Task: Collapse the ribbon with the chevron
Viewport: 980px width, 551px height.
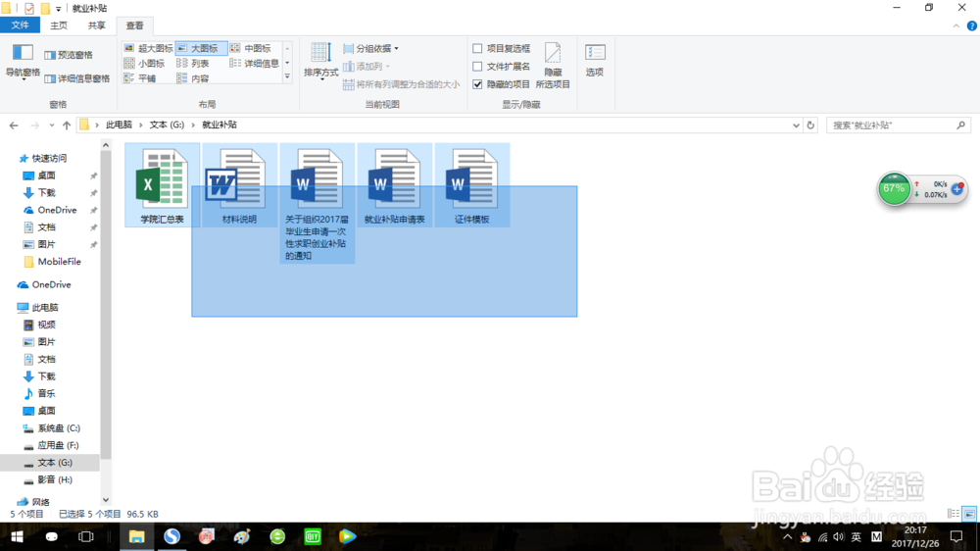Action: [956, 25]
